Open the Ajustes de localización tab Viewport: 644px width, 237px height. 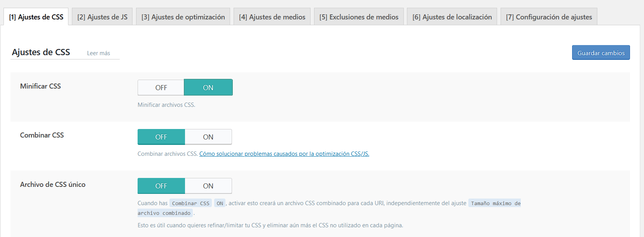point(452,17)
